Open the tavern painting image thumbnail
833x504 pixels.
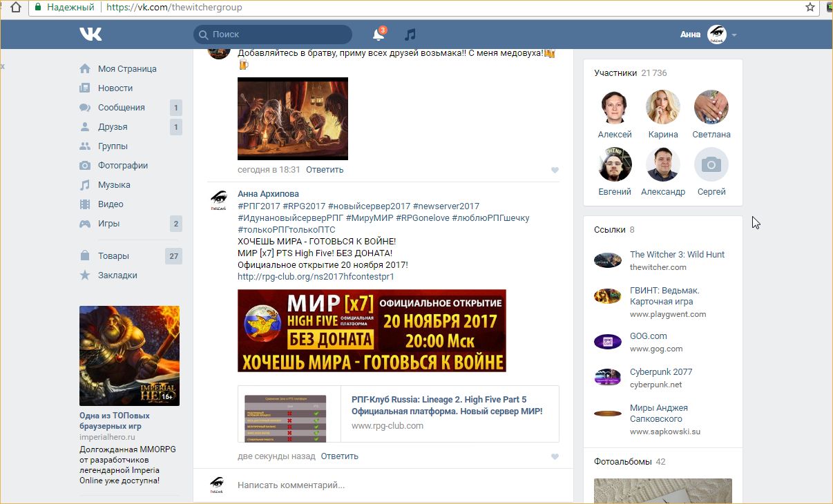293,119
